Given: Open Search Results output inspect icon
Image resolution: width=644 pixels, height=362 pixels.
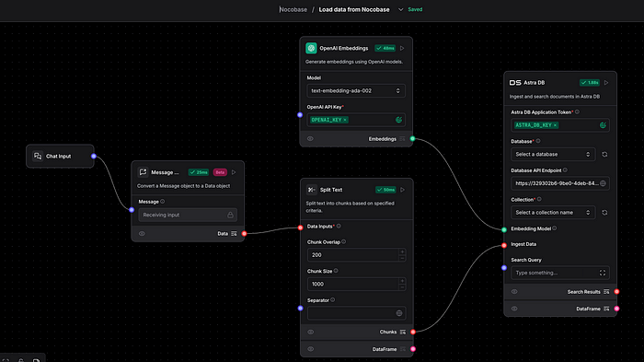Looking at the screenshot, I should [606, 292].
